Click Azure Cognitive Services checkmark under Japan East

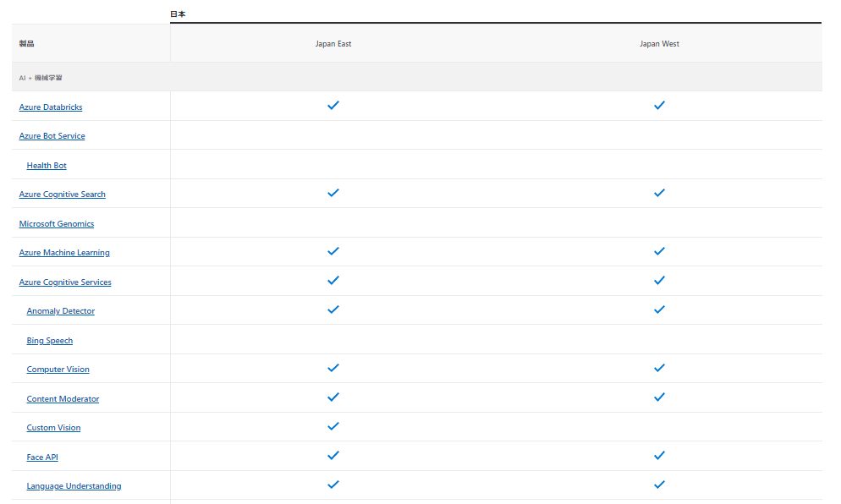[333, 281]
